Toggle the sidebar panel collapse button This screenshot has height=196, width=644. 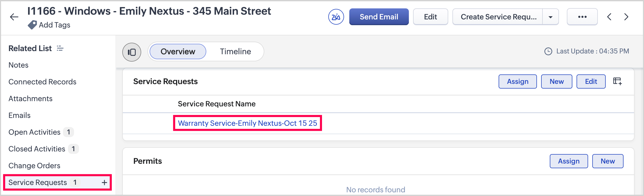[132, 52]
